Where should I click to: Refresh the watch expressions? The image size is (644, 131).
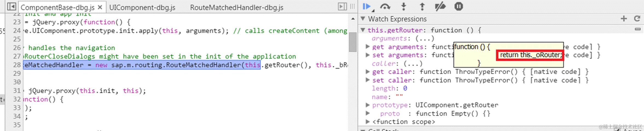pos(637,19)
